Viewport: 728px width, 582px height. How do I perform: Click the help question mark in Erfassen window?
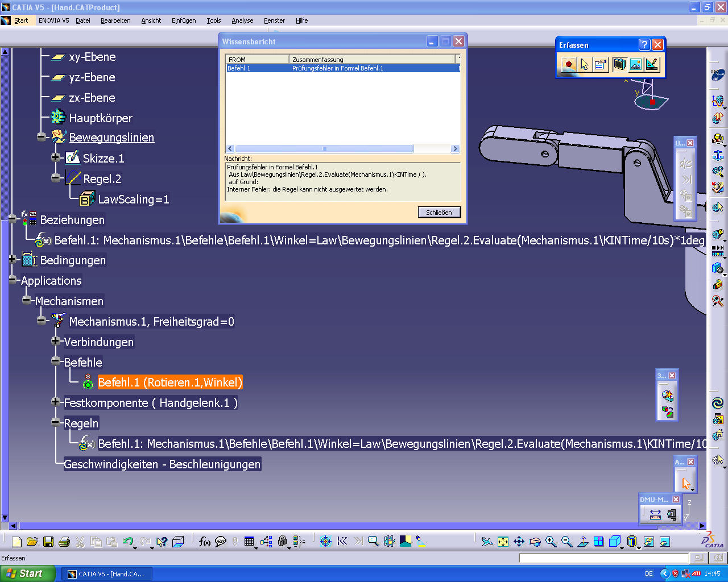tap(644, 45)
